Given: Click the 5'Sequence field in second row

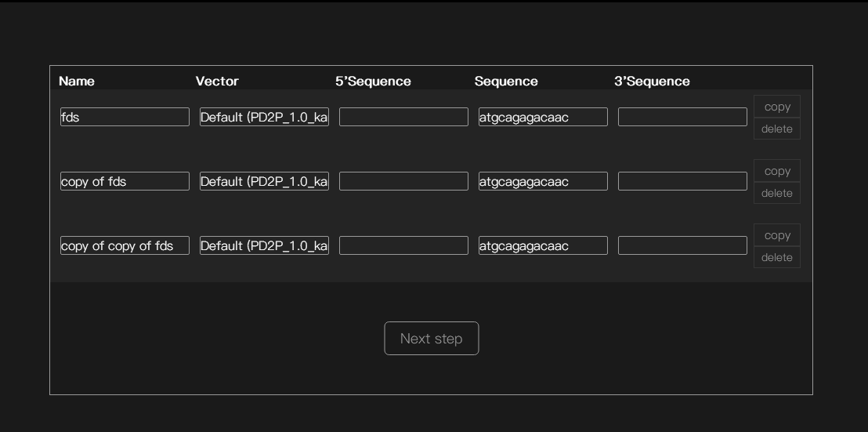Looking at the screenshot, I should click(403, 181).
